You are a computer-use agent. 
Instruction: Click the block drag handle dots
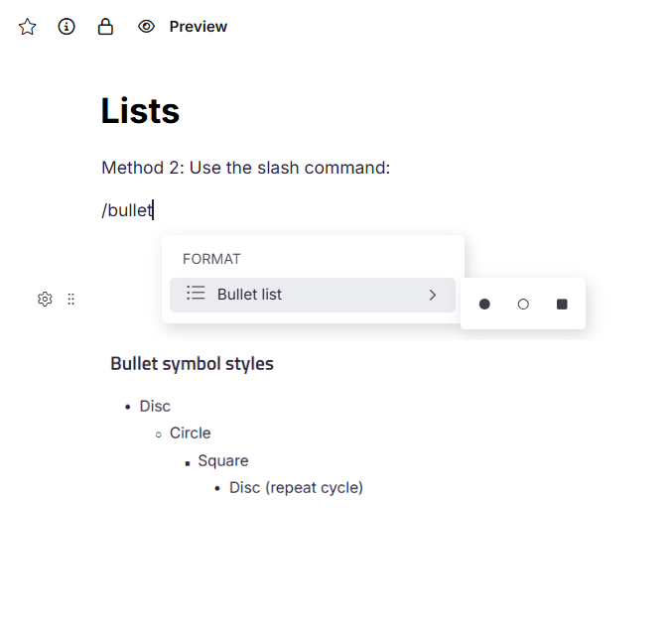(70, 299)
